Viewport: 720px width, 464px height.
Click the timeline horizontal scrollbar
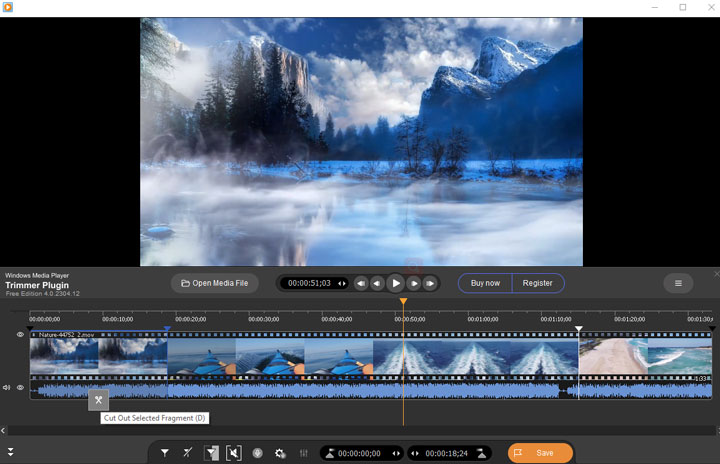pyautogui.click(x=361, y=430)
